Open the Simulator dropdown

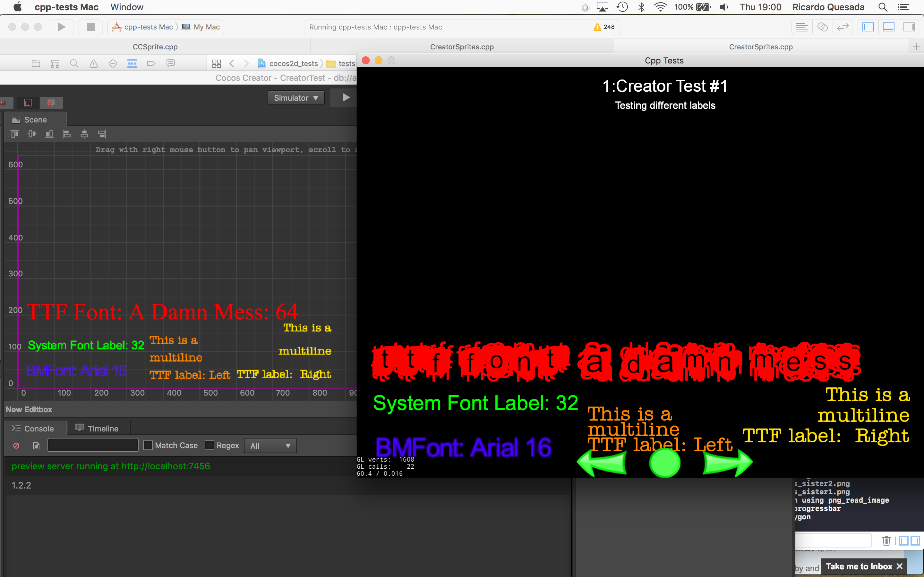(x=296, y=98)
